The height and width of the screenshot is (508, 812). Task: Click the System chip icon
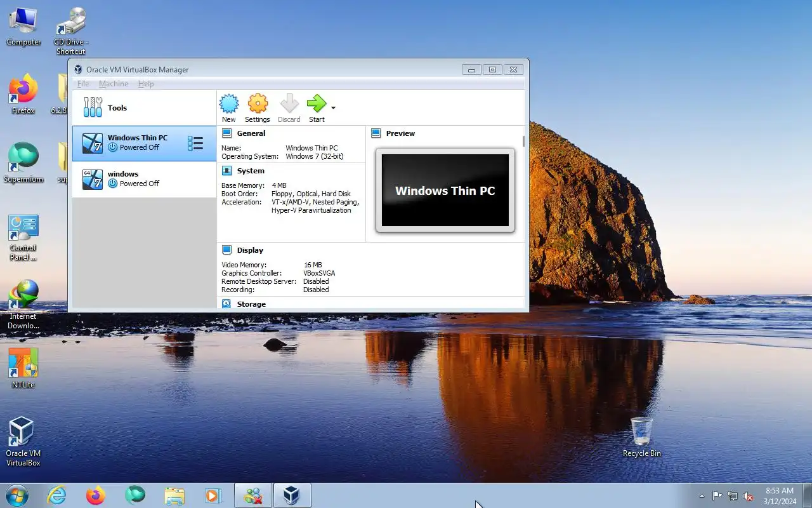(226, 171)
